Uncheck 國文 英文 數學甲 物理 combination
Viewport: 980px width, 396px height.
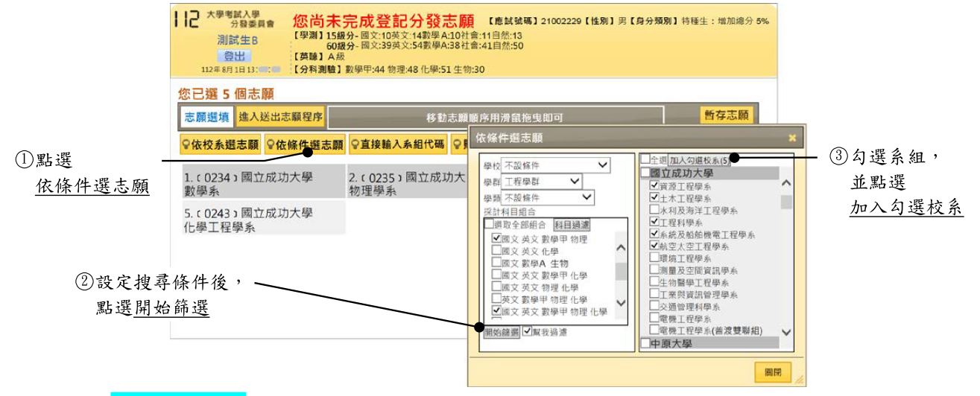tap(496, 239)
